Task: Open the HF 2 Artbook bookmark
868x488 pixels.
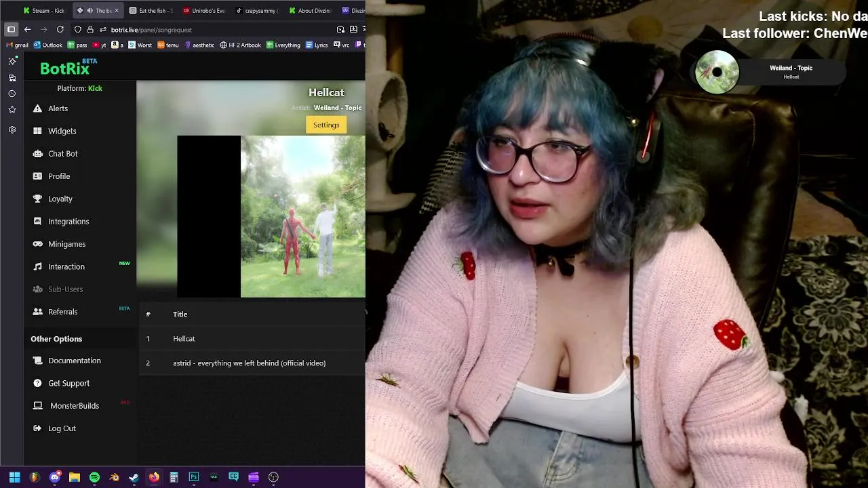Action: (x=241, y=45)
